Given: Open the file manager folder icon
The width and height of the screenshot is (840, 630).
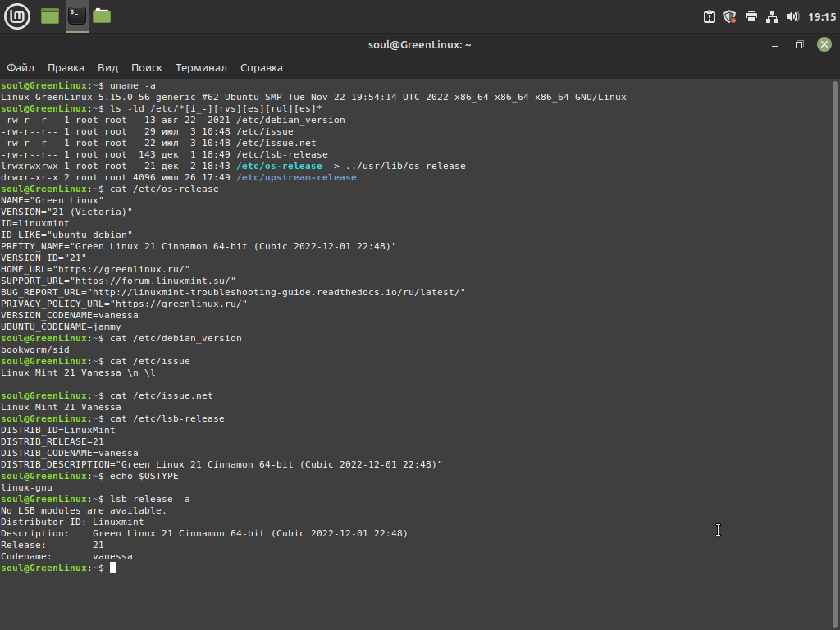Looking at the screenshot, I should (102, 16).
